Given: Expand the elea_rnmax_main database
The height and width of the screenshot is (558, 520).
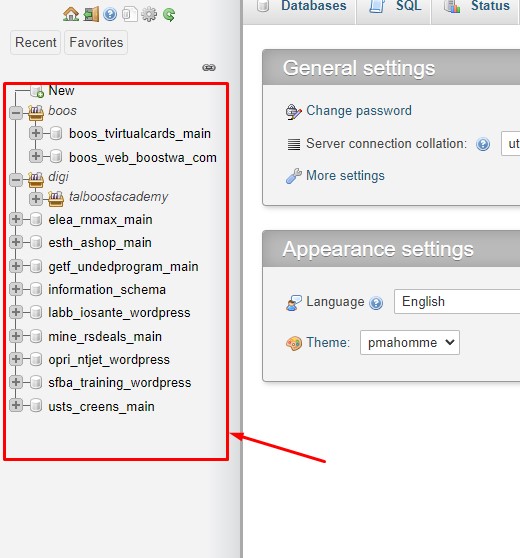Looking at the screenshot, I should tap(16, 219).
